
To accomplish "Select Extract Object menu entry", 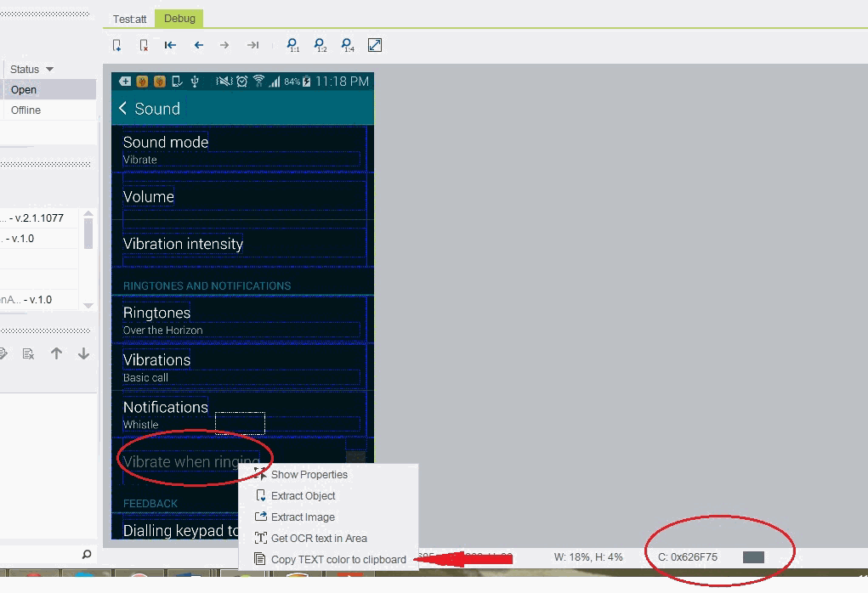I will pos(303,496).
